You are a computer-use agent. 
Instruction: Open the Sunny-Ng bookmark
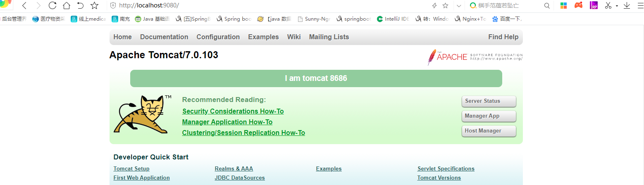[313, 19]
